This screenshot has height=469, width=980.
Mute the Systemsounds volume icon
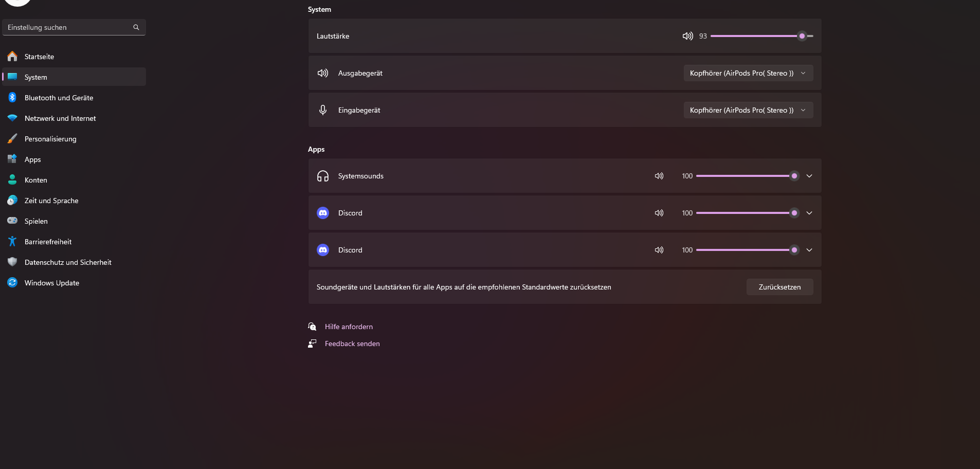pos(659,176)
